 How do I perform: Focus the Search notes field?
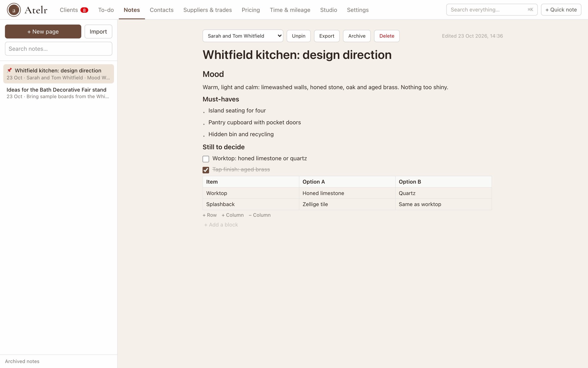[x=59, y=49]
